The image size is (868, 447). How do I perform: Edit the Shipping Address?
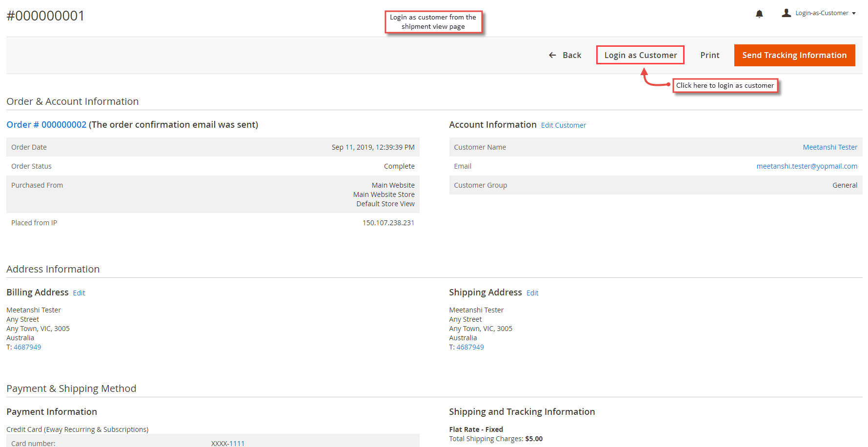point(532,293)
